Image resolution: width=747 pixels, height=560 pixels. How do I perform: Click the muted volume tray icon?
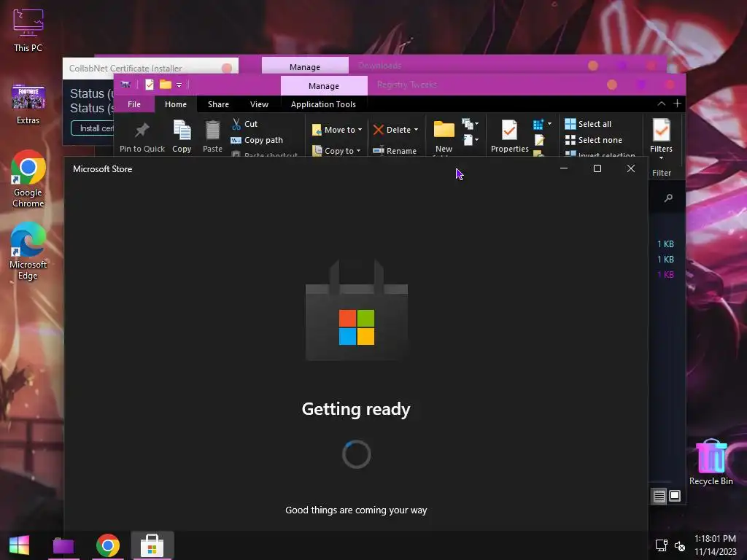(x=680, y=545)
